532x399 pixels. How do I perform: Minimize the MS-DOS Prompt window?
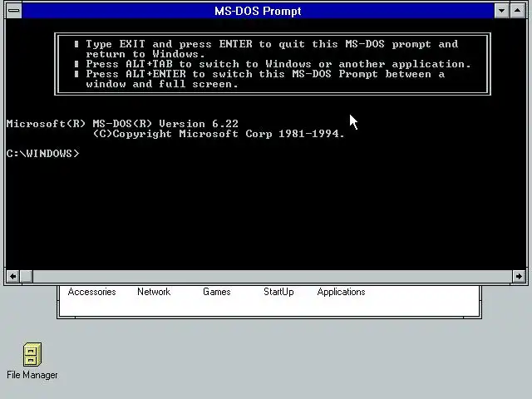(x=501, y=11)
